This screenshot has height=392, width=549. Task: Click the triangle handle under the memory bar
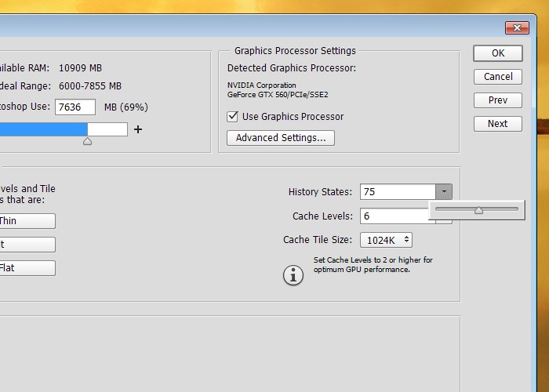point(87,141)
